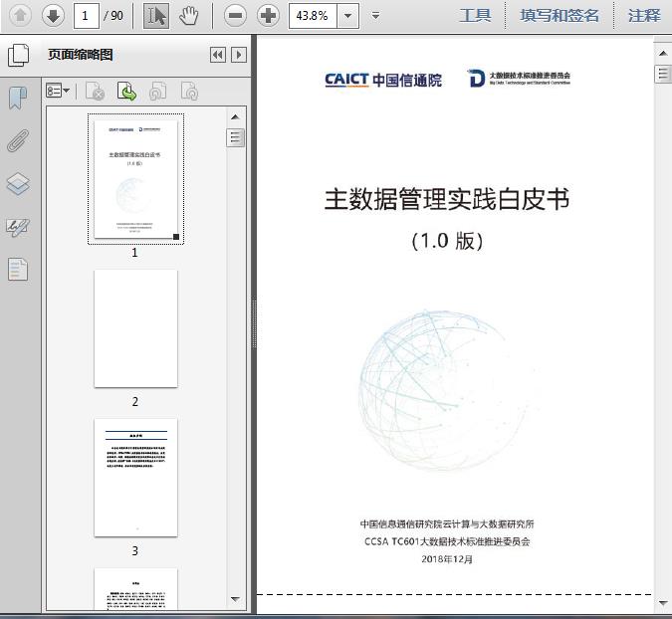The height and width of the screenshot is (619, 672).
Task: Click the 大数据技术标准推进委员会 logo
Action: 519,78
